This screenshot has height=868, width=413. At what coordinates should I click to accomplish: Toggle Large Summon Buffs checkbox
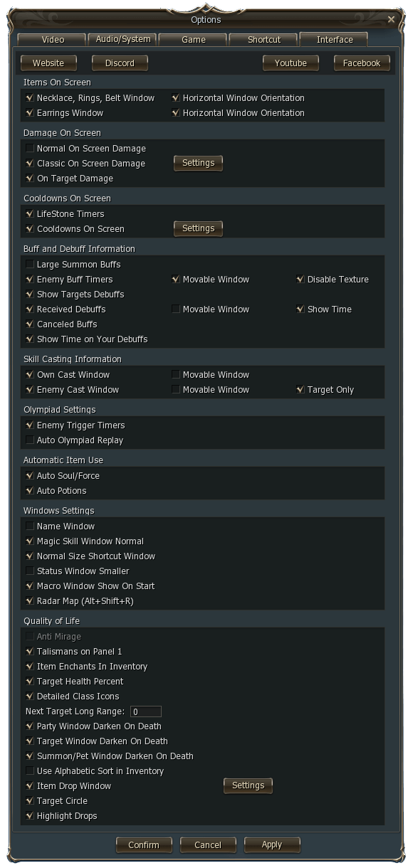click(30, 265)
